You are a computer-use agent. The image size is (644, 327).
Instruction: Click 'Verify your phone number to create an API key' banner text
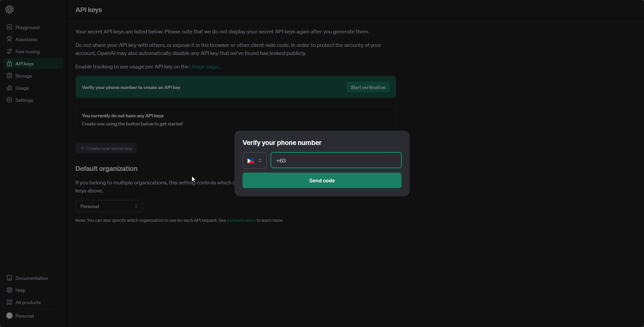pyautogui.click(x=131, y=87)
